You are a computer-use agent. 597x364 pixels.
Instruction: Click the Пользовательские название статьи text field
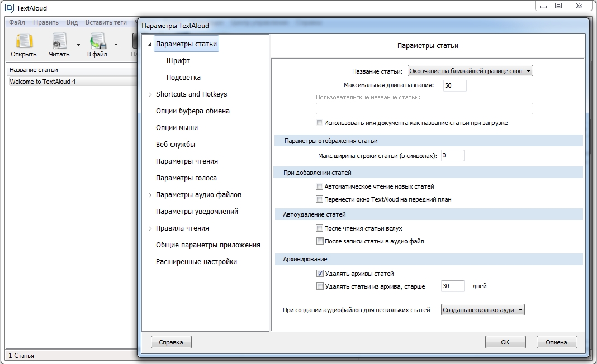[x=424, y=108]
